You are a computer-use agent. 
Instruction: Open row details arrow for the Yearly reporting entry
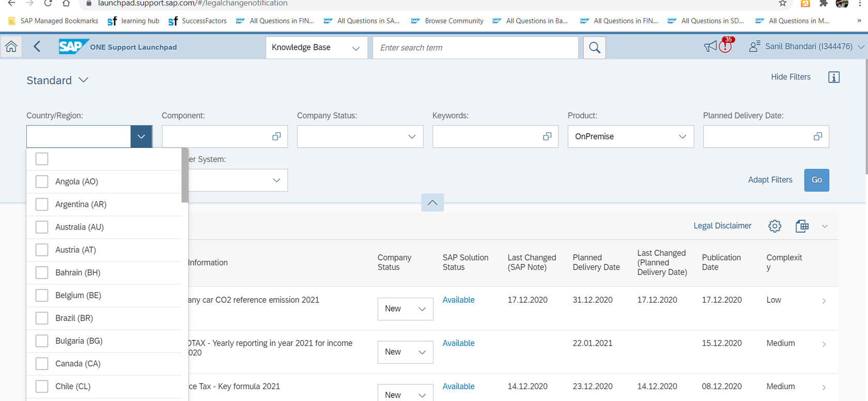tap(824, 344)
